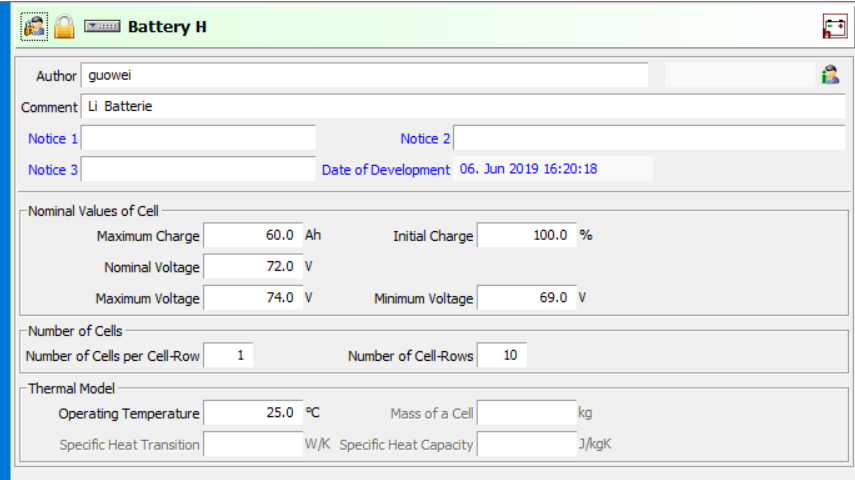Click the red battery icon at top right
This screenshot has width=855, height=480.
[x=833, y=26]
